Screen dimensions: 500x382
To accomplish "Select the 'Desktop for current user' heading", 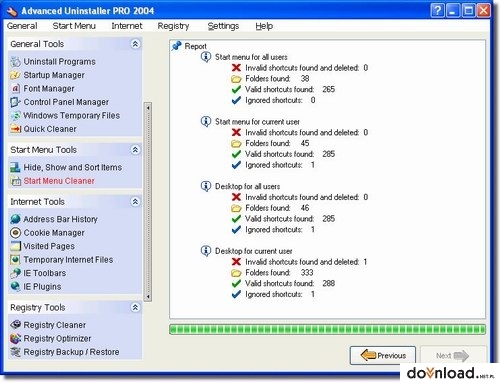I will pyautogui.click(x=254, y=251).
